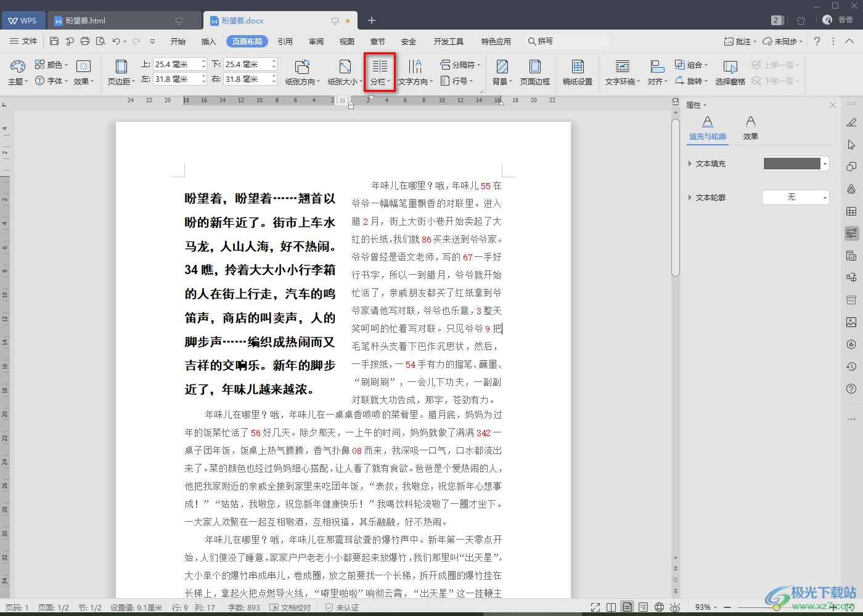Click the vertical scrollbar of the document
The height and width of the screenshot is (616, 863).
pos(676,197)
